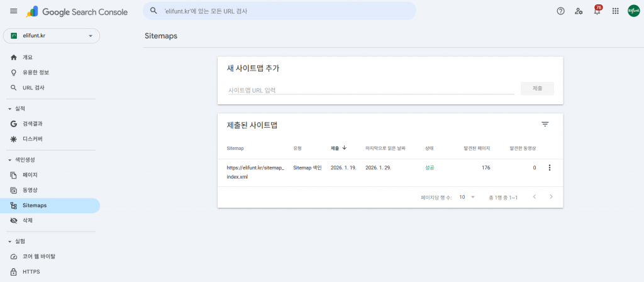This screenshot has height=282, width=644.
Task: Click the 제출 submit button
Action: click(537, 89)
